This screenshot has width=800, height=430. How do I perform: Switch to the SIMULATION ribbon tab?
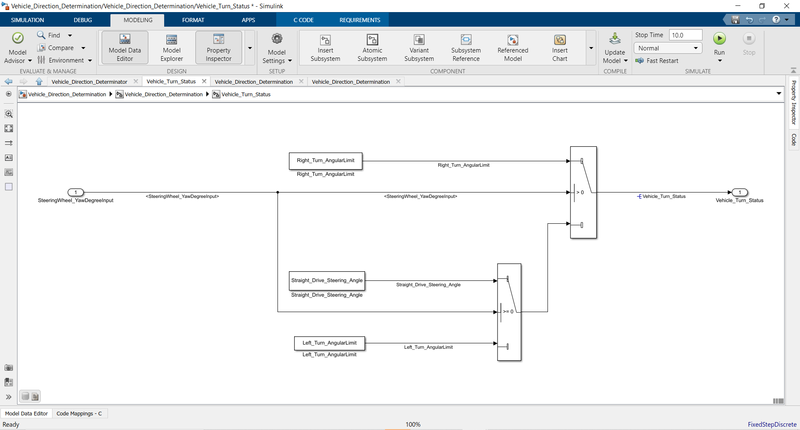point(27,20)
